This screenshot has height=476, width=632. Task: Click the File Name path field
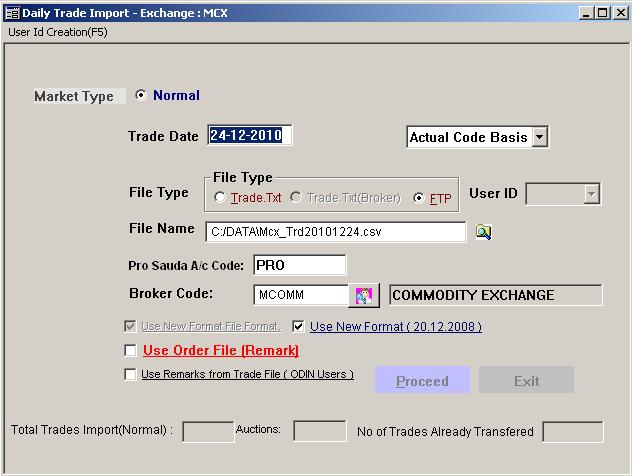[335, 232]
